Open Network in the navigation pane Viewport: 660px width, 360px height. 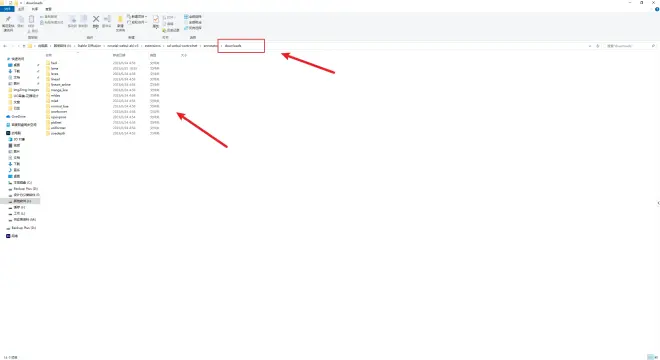[12, 236]
